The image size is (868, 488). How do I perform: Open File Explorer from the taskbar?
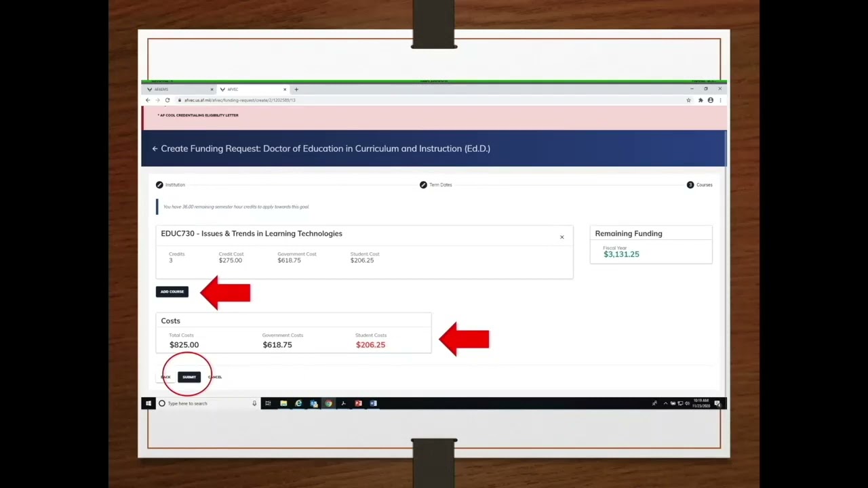point(283,403)
